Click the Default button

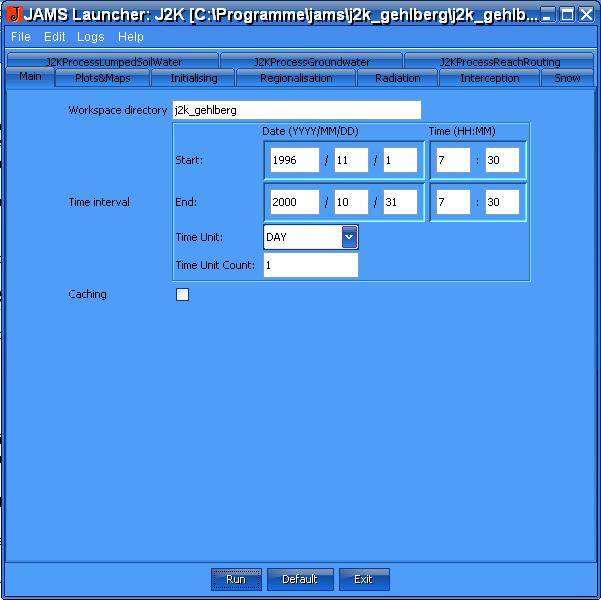[299, 579]
